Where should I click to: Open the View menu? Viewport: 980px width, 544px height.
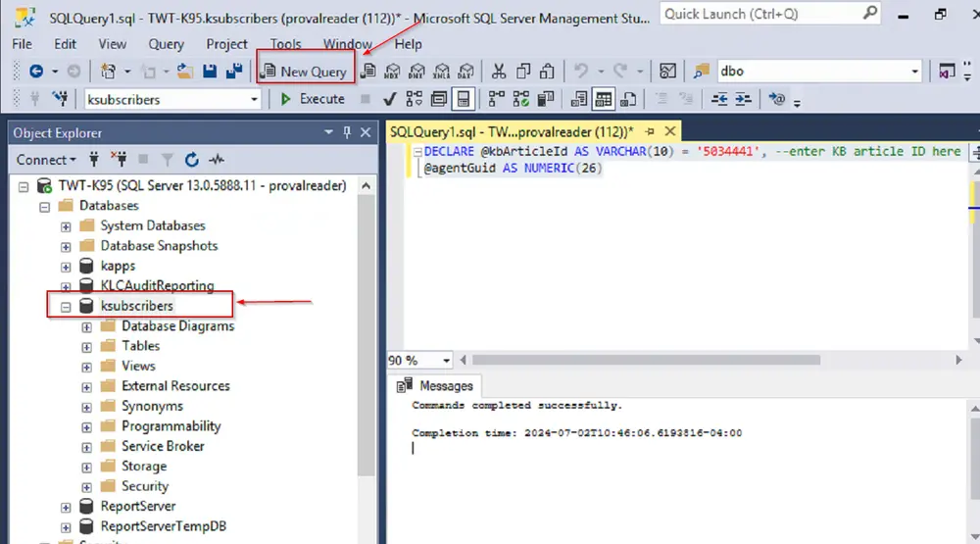pyautogui.click(x=112, y=44)
